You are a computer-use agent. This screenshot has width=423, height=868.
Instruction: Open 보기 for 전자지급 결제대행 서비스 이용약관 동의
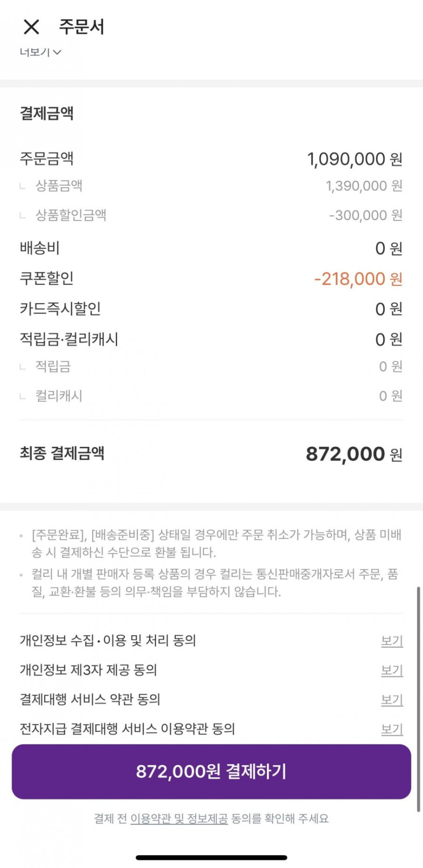tap(392, 729)
